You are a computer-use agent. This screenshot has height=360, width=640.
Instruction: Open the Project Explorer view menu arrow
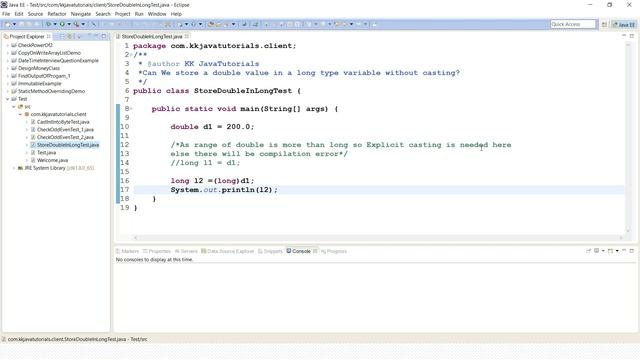pos(89,36)
